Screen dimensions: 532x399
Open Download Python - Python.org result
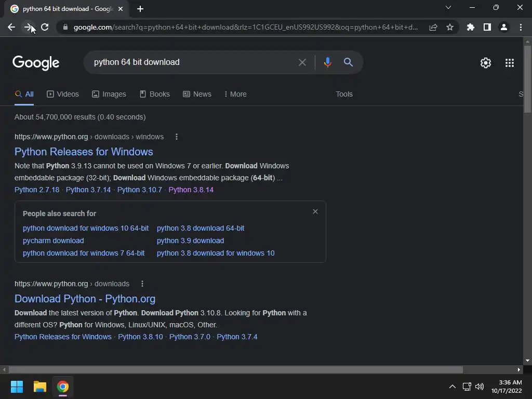pyautogui.click(x=85, y=299)
